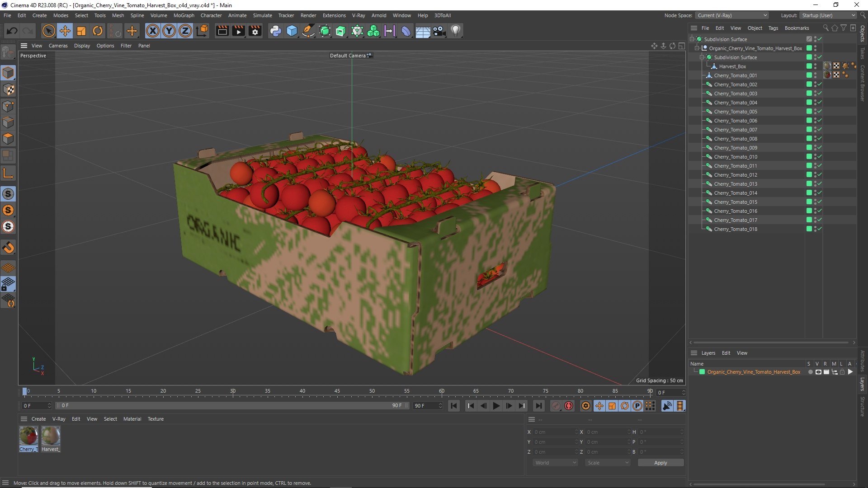
Task: Open the Node Space dropdown
Action: (x=731, y=15)
